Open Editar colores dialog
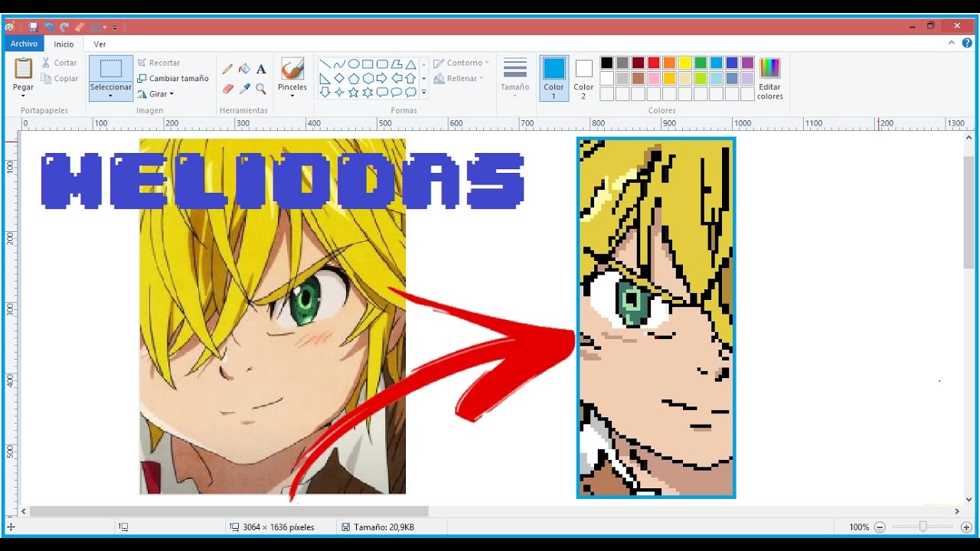The image size is (980, 551). pos(769,79)
